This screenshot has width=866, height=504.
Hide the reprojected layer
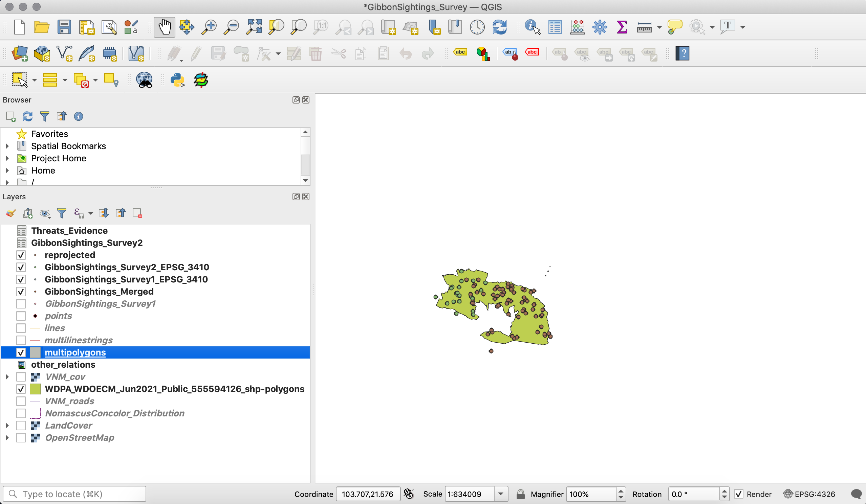(21, 255)
